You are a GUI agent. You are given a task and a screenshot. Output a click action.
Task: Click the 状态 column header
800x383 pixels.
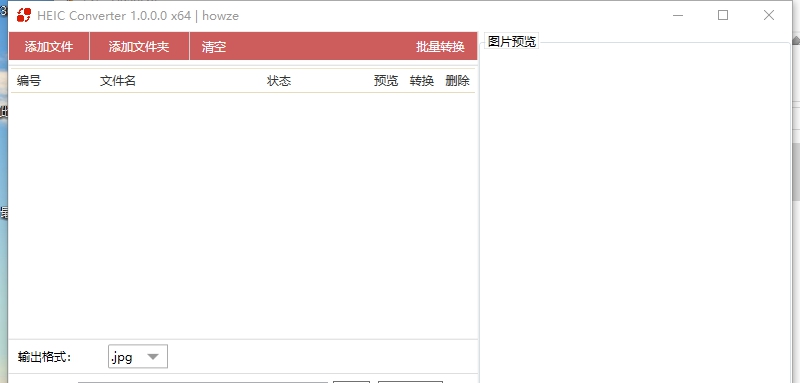click(x=279, y=81)
